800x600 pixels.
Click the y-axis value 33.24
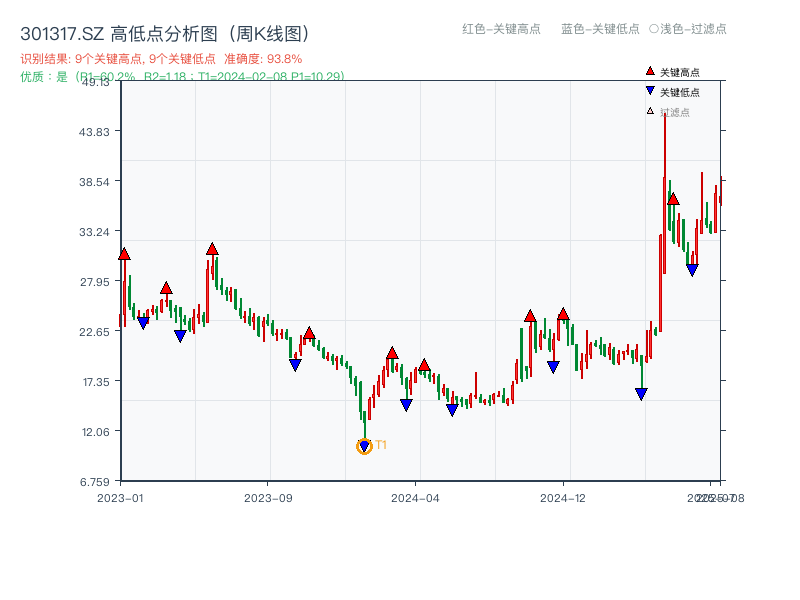point(94,232)
